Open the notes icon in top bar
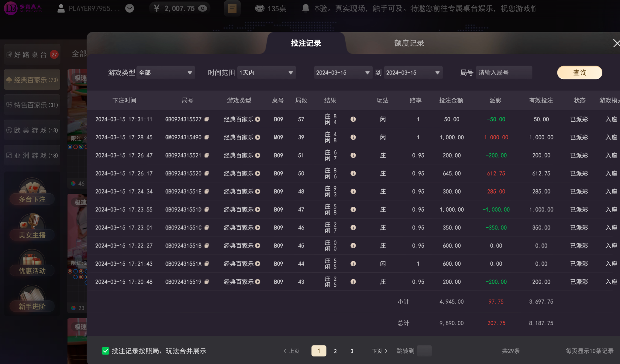Image resolution: width=620 pixels, height=364 pixels. click(x=232, y=9)
